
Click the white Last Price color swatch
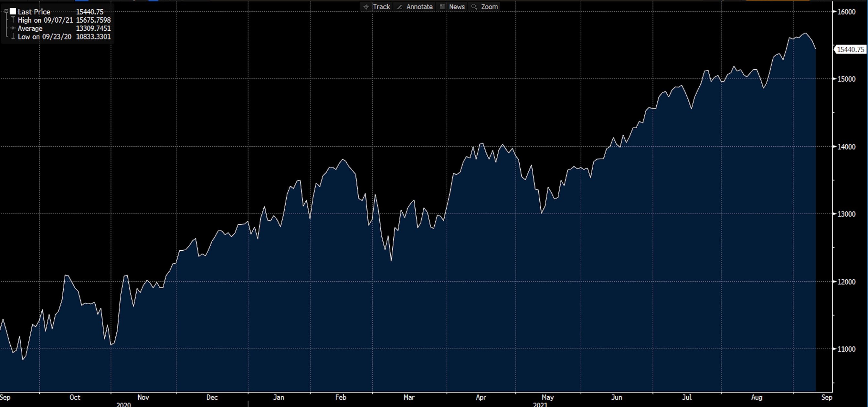[x=13, y=11]
